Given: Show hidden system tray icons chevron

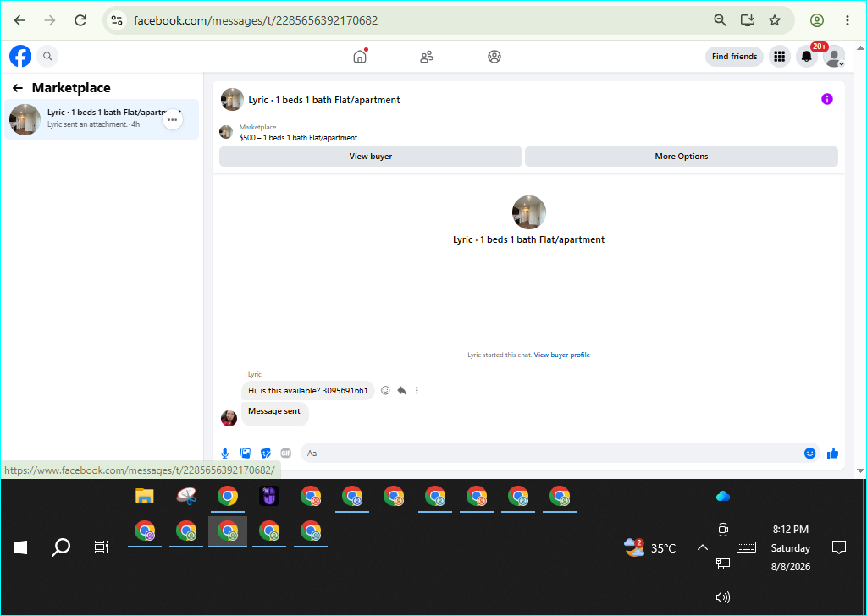Looking at the screenshot, I should [703, 547].
